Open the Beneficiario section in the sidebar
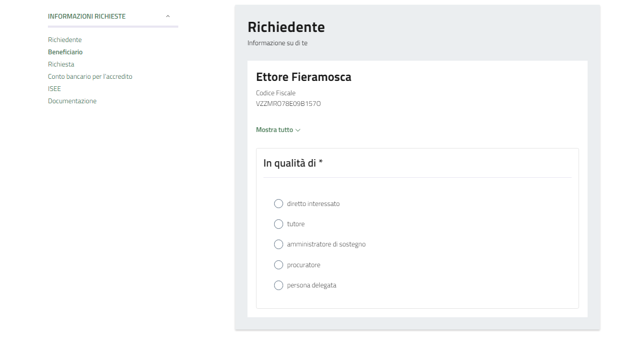644x338 pixels. pyautogui.click(x=65, y=52)
